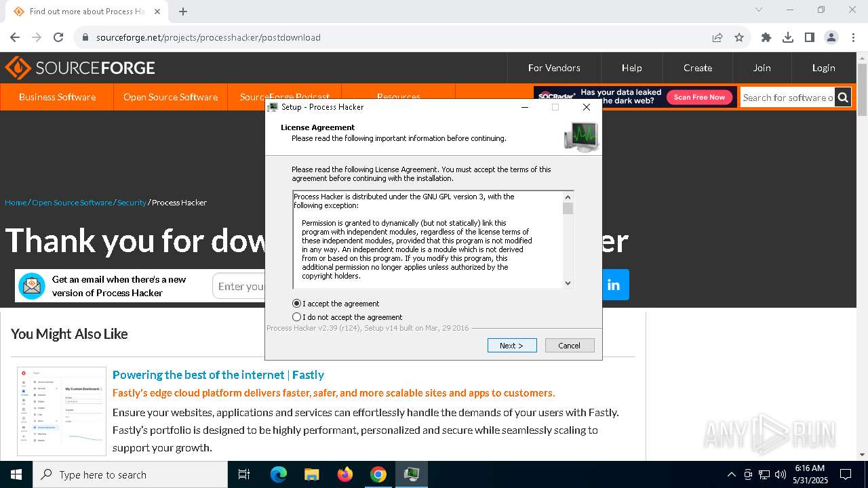Open Chrome tab search dropdown

coord(759,9)
